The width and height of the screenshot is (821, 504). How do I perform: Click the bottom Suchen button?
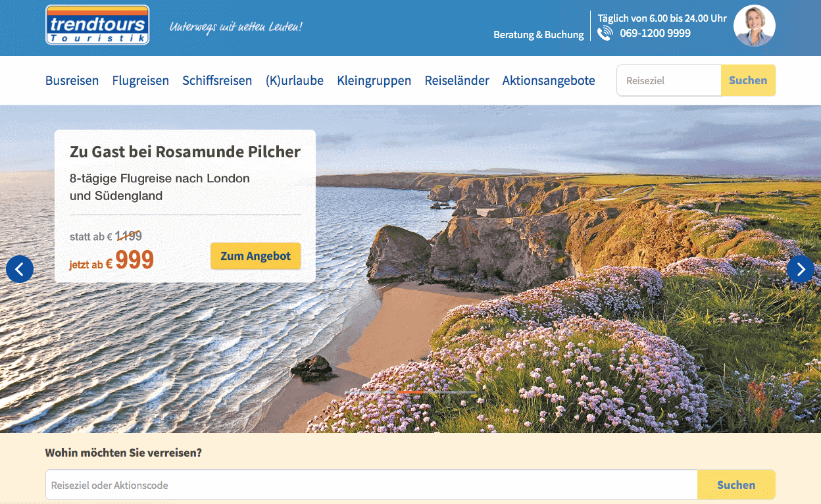click(736, 485)
